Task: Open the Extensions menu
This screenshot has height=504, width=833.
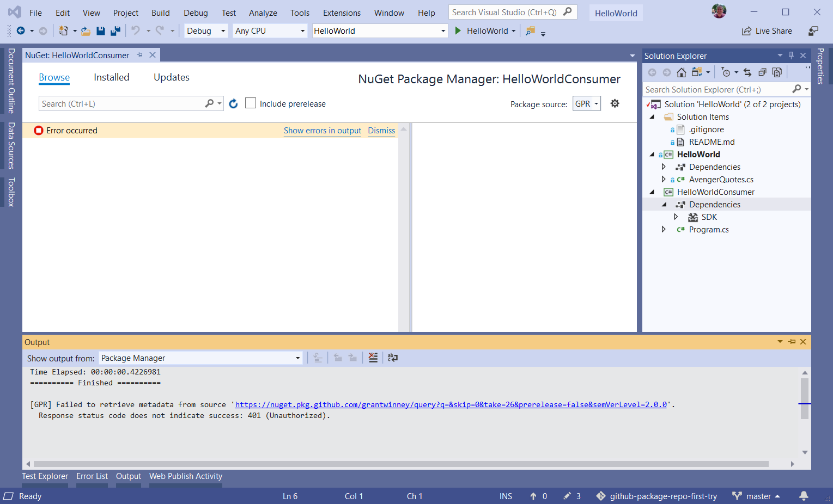Action: point(342,13)
